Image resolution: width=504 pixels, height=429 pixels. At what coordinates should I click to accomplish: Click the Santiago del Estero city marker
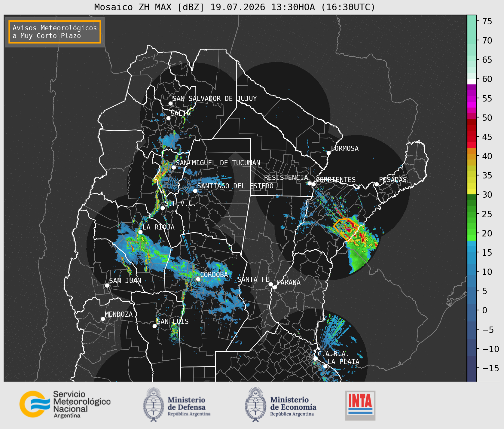[195, 191]
